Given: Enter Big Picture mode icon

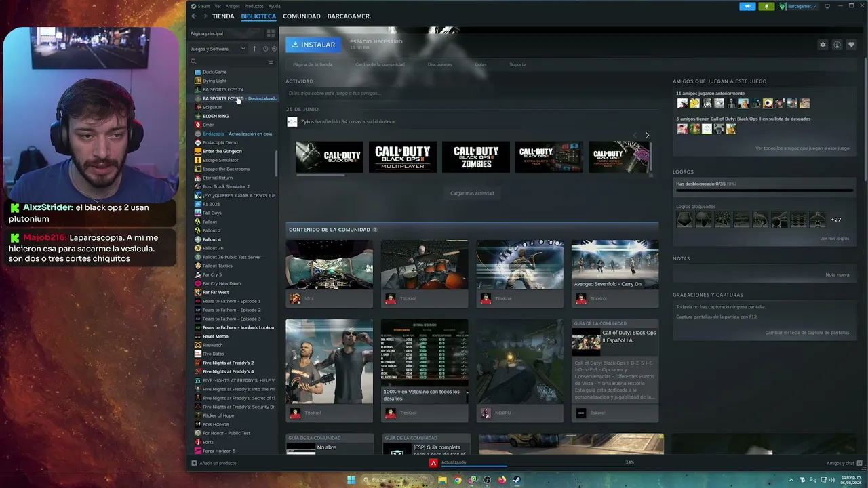Looking at the screenshot, I should (827, 6).
